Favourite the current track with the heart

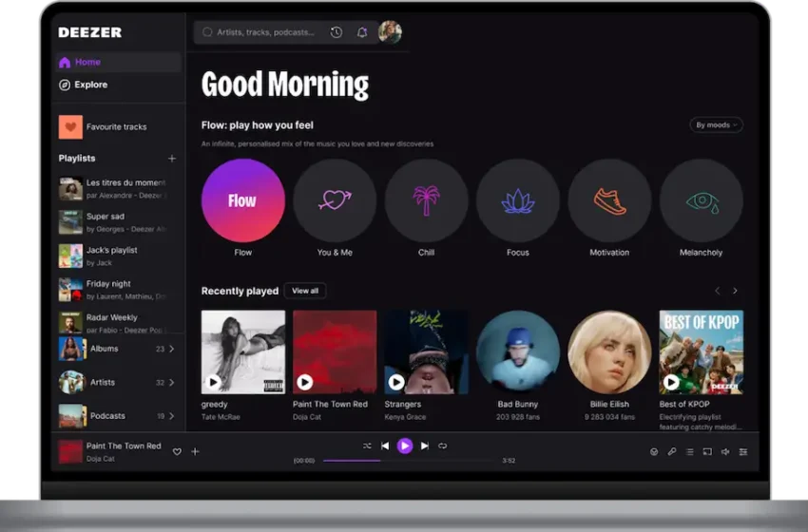pyautogui.click(x=177, y=451)
